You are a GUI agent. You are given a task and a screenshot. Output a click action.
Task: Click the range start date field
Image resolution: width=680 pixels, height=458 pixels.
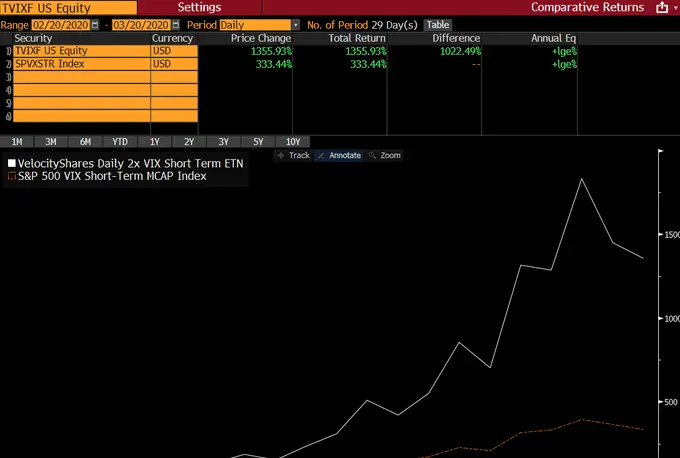click(60, 24)
